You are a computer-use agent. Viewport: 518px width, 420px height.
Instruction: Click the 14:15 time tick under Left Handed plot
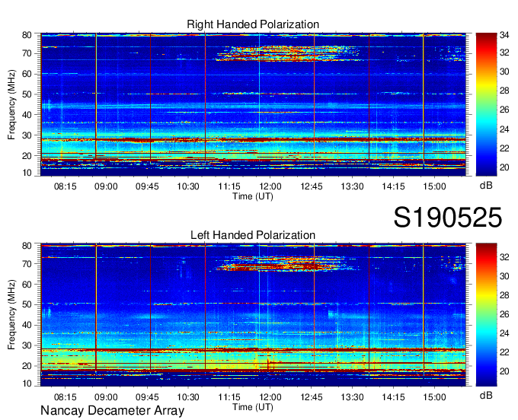[393, 397]
